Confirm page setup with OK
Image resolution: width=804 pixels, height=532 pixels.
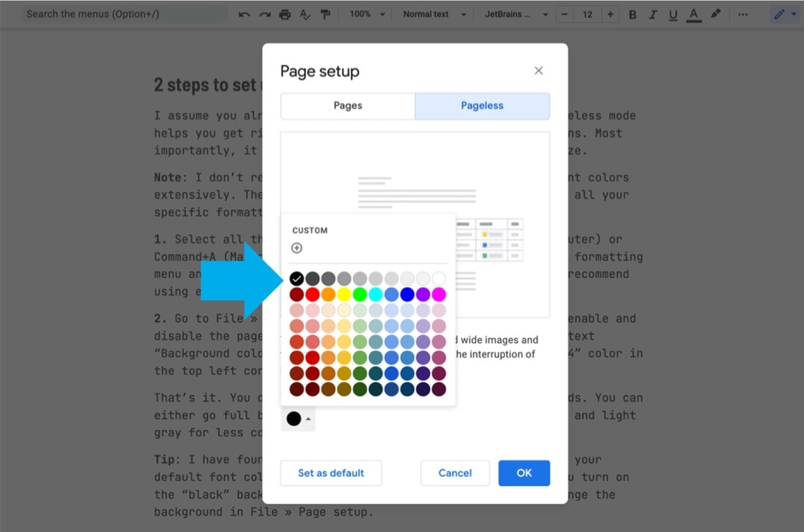tap(524, 472)
